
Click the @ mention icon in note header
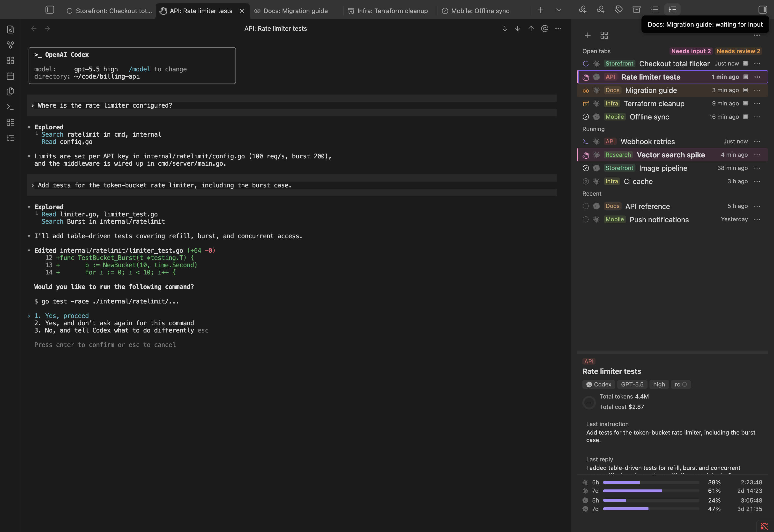(x=545, y=29)
